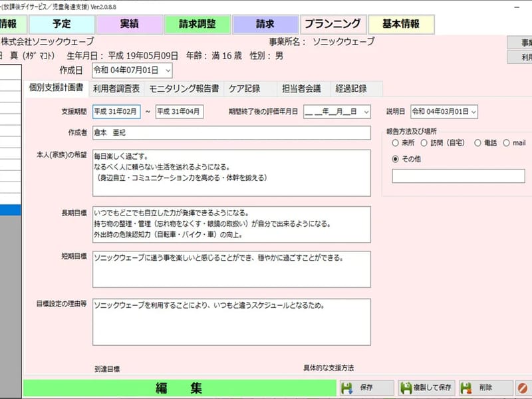532x399 pixels.
Task: Click the delete icon
Action: point(466,388)
